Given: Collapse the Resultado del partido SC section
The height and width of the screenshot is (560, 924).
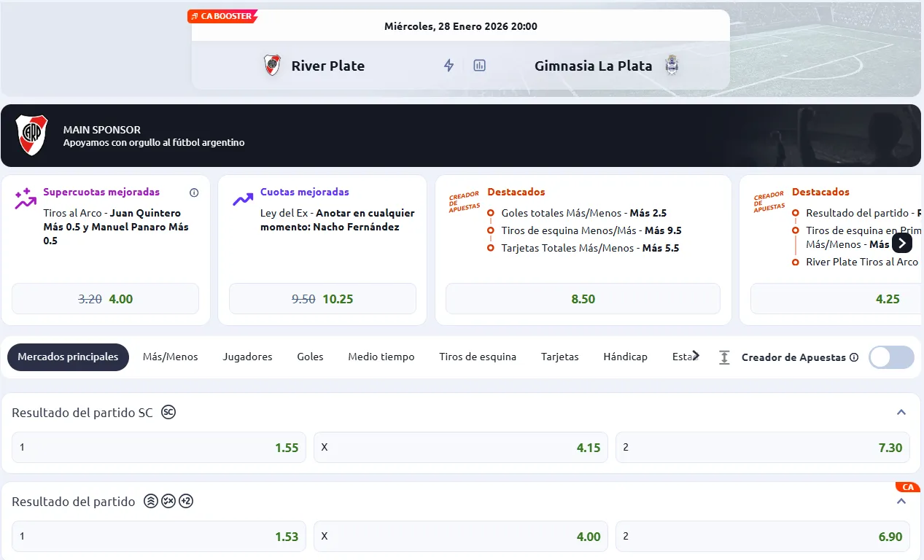Looking at the screenshot, I should 901,413.
